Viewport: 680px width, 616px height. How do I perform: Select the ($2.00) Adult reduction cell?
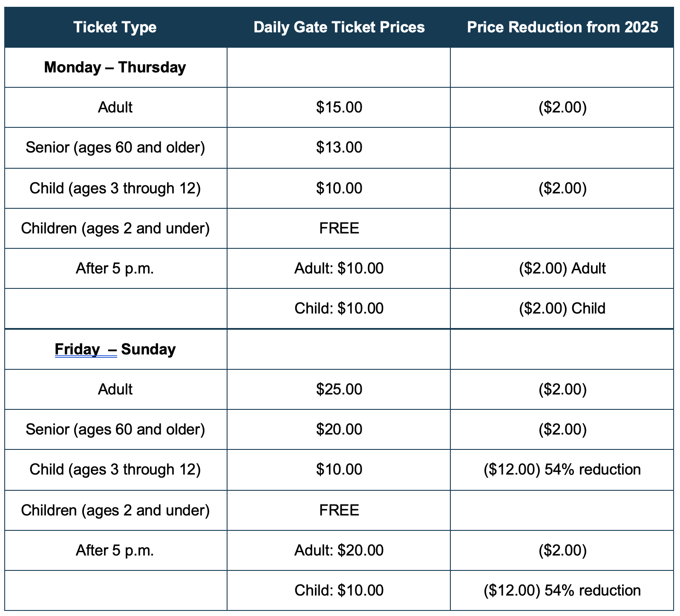click(562, 268)
